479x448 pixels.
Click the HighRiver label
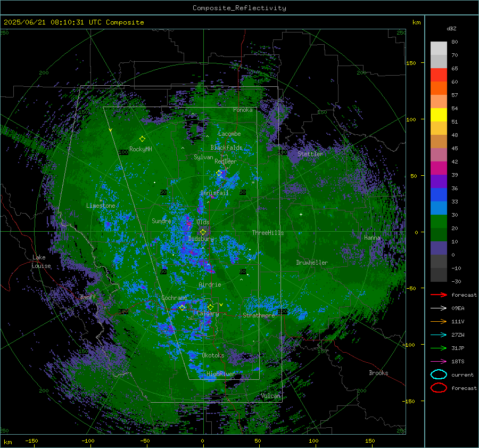pyautogui.click(x=220, y=374)
